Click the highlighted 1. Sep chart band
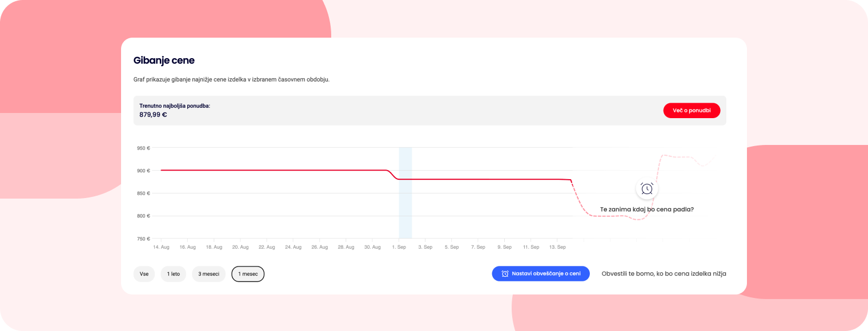 coord(405,193)
